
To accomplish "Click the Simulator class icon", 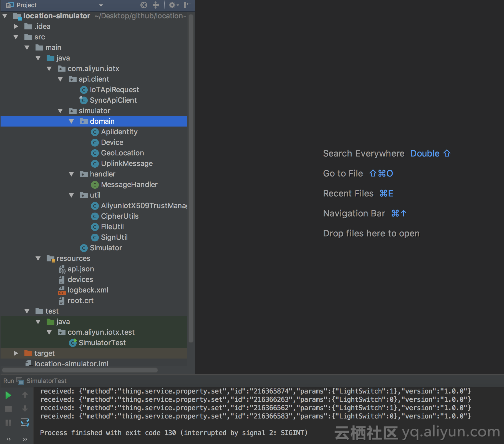I will click(84, 248).
